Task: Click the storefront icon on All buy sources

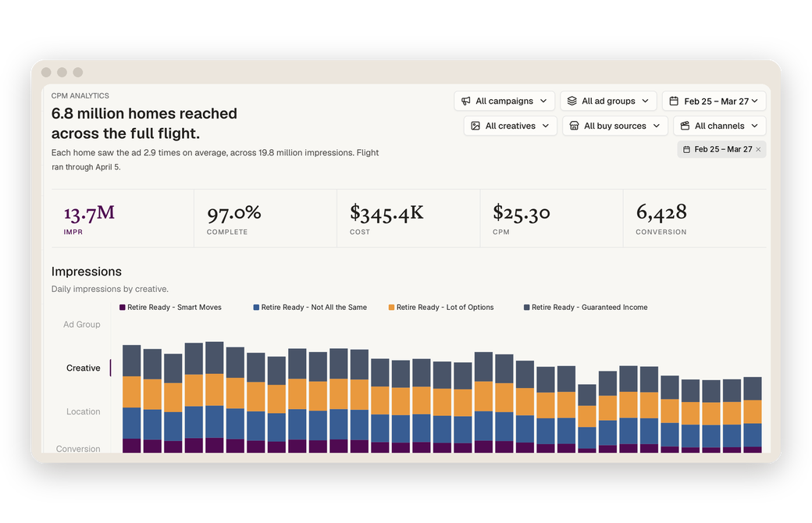Action: tap(574, 126)
